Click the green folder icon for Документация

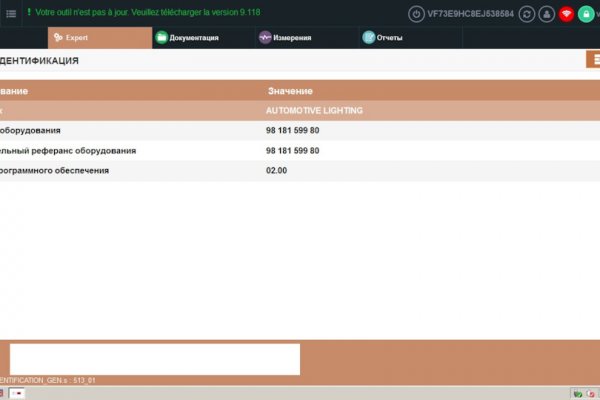tap(161, 38)
